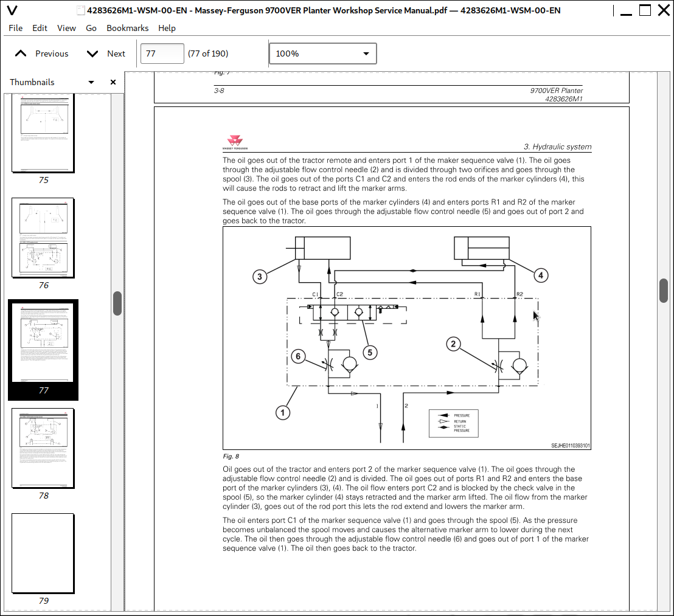Maximize the PDF viewer window
Image resolution: width=674 pixels, height=616 pixels.
click(645, 10)
